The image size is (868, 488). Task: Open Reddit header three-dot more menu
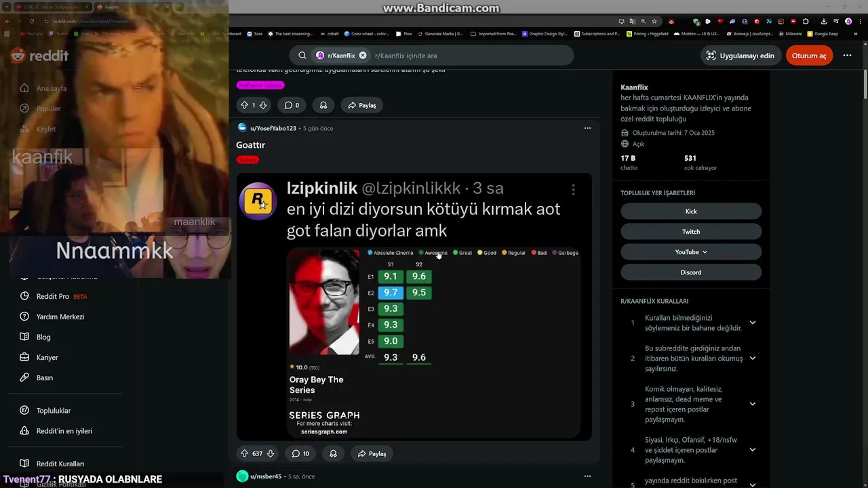tap(847, 56)
